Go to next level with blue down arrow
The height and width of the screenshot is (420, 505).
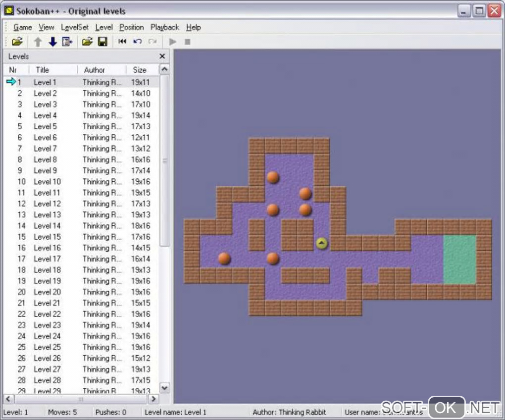pyautogui.click(x=52, y=42)
